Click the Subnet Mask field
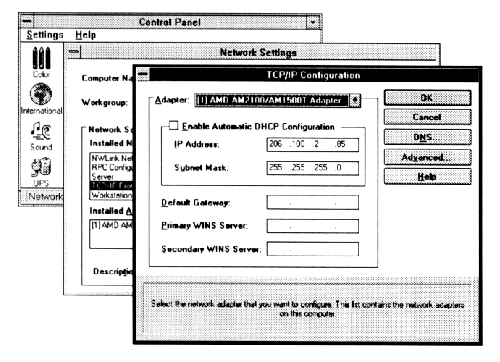Image resolution: width=500 pixels, height=362 pixels. [x=313, y=168]
